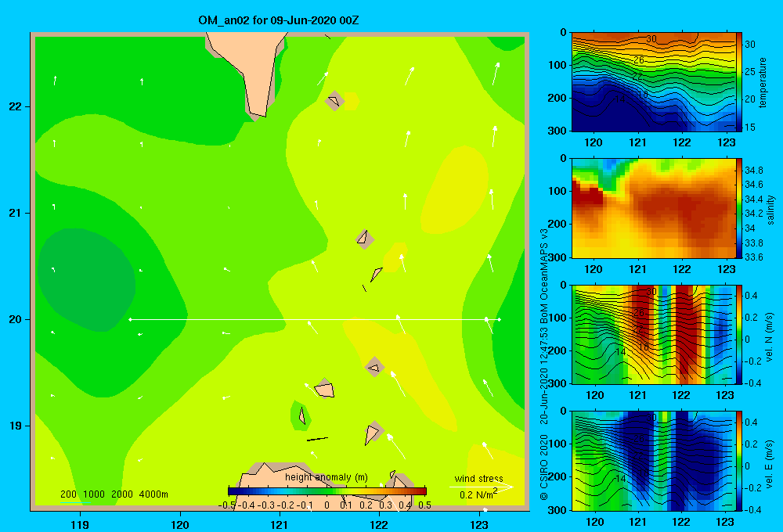The image size is (783, 532).
Task: Click the wind stress reference arrow
Action: point(481,487)
